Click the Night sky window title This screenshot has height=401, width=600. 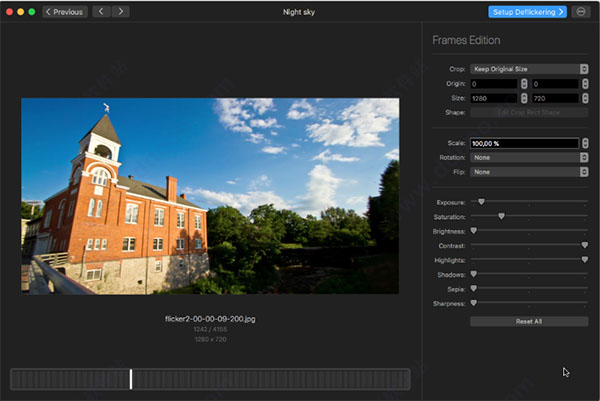tap(299, 12)
